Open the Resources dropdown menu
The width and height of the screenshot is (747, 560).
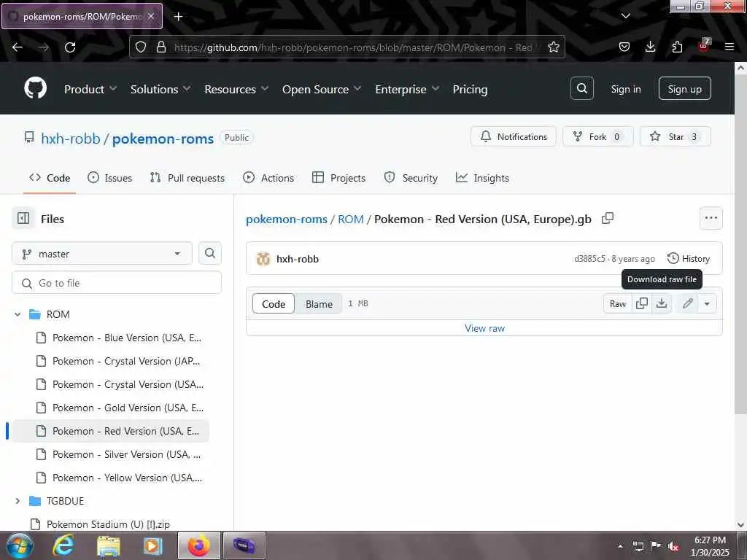pyautogui.click(x=236, y=89)
